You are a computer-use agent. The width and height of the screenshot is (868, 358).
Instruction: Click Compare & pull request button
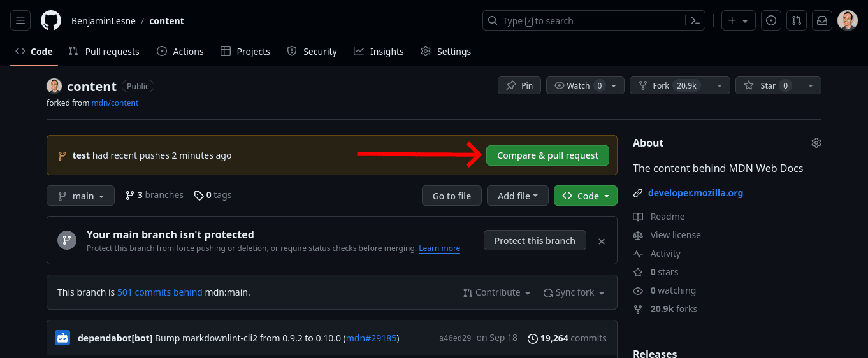(x=547, y=155)
